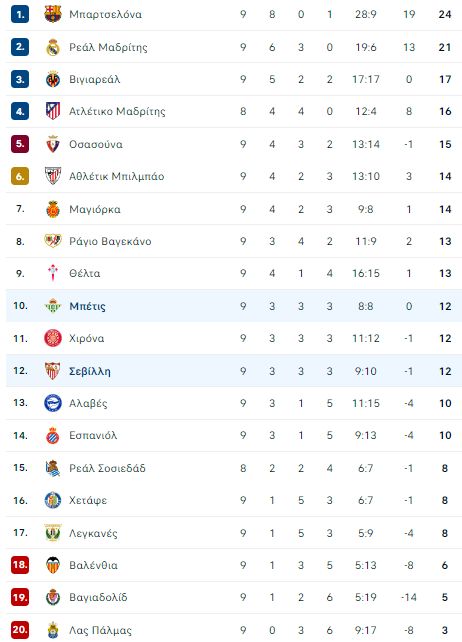
Task: Click the Barcelona club crest icon
Action: (x=53, y=14)
